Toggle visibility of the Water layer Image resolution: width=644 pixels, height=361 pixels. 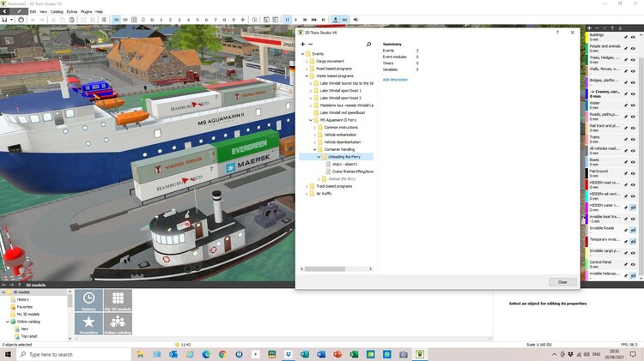pyautogui.click(x=633, y=105)
